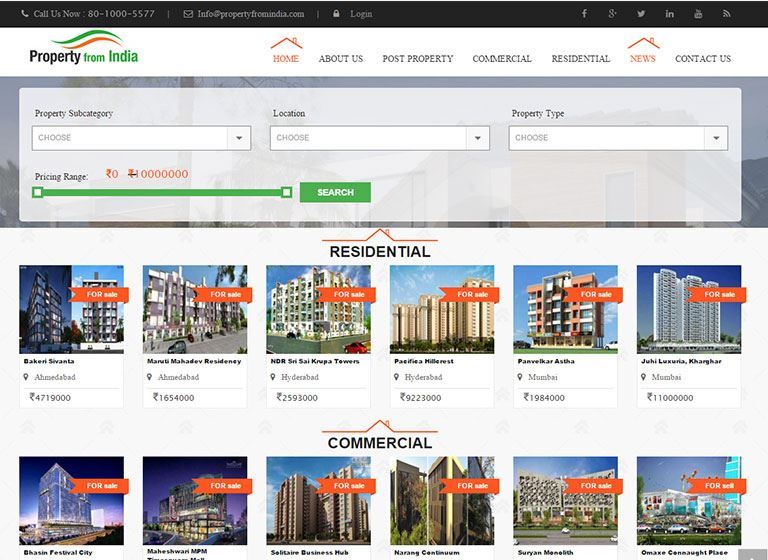Click the phone icon in top bar

[x=25, y=14]
